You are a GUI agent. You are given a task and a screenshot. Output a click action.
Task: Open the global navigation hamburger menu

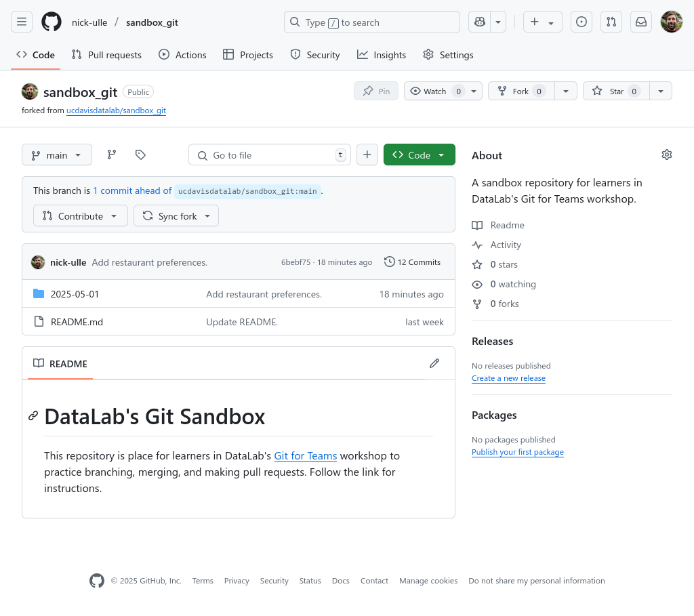click(x=21, y=21)
